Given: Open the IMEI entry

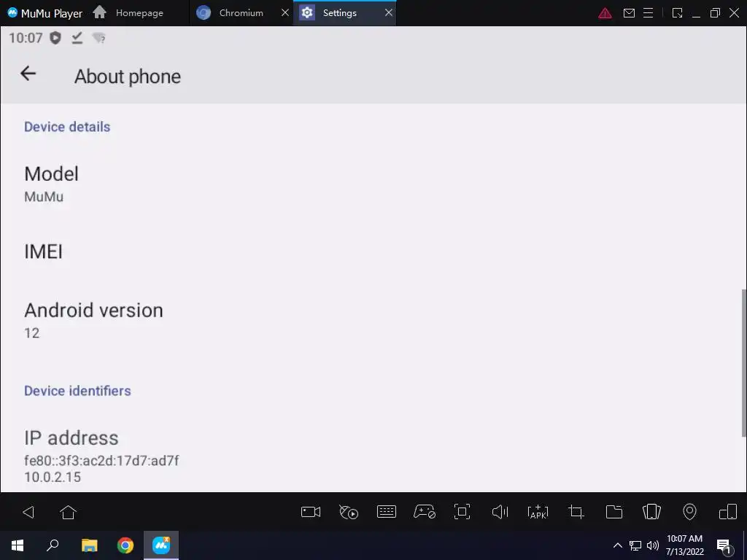Looking at the screenshot, I should pyautogui.click(x=373, y=252).
